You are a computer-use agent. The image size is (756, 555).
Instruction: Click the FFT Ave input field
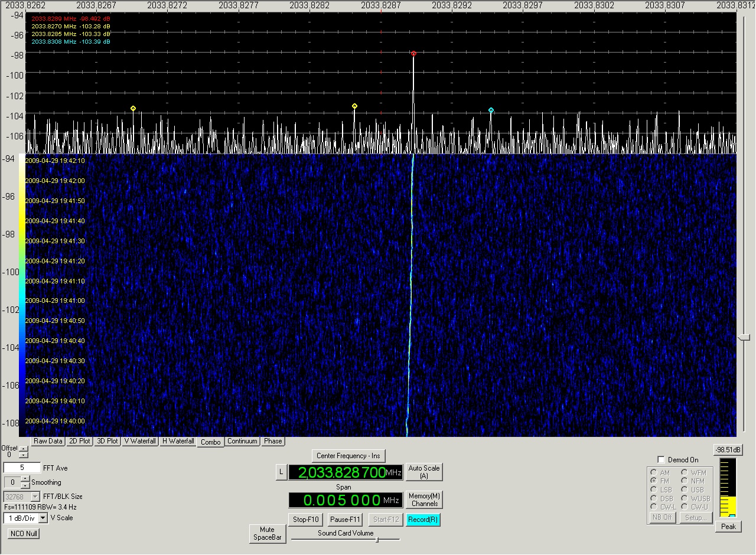click(22, 468)
